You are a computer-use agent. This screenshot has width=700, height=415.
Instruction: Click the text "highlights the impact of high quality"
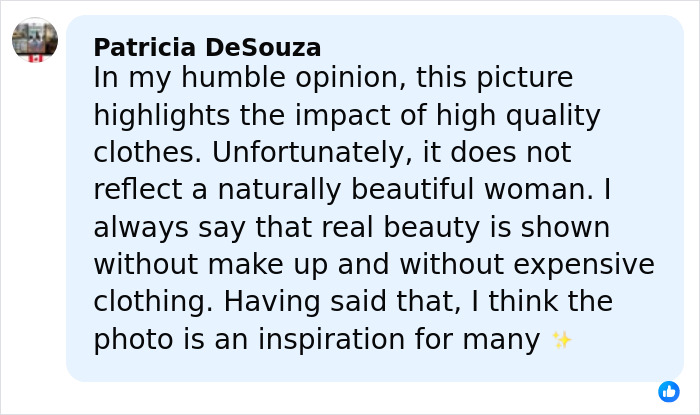[347, 117]
